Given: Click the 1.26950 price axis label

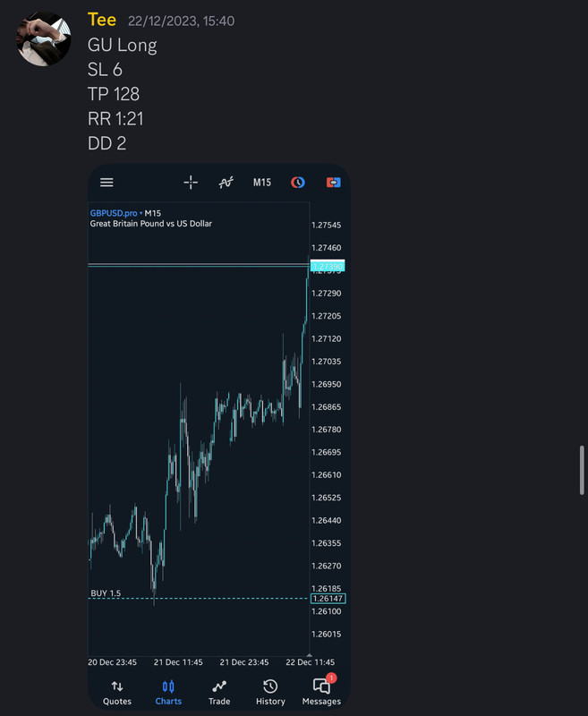Looking at the screenshot, I should click(x=326, y=385).
